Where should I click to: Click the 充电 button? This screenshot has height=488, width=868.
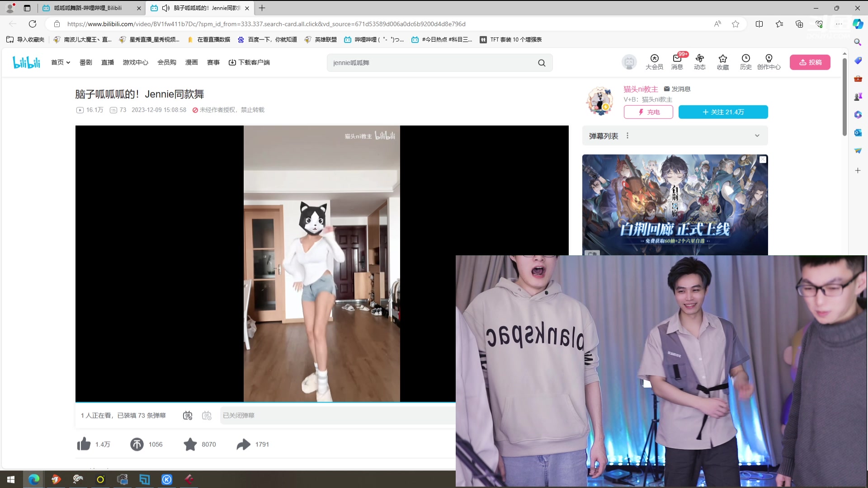coord(648,112)
